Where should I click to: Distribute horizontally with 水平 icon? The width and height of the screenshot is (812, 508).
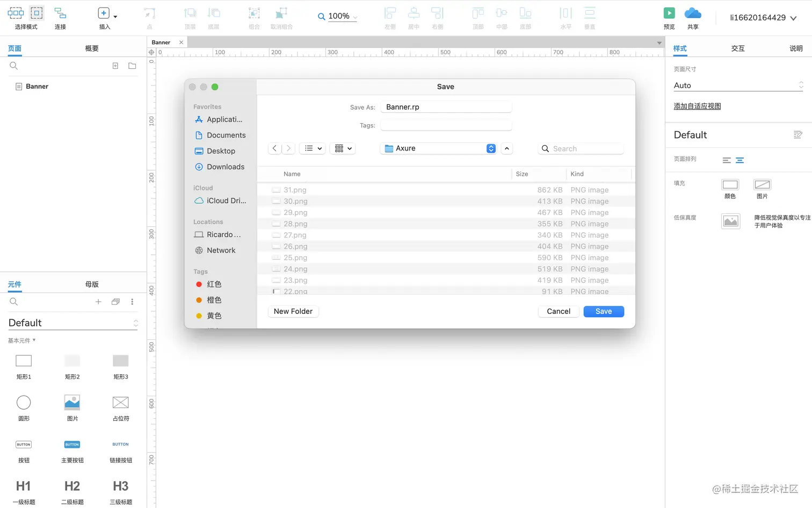[566, 13]
